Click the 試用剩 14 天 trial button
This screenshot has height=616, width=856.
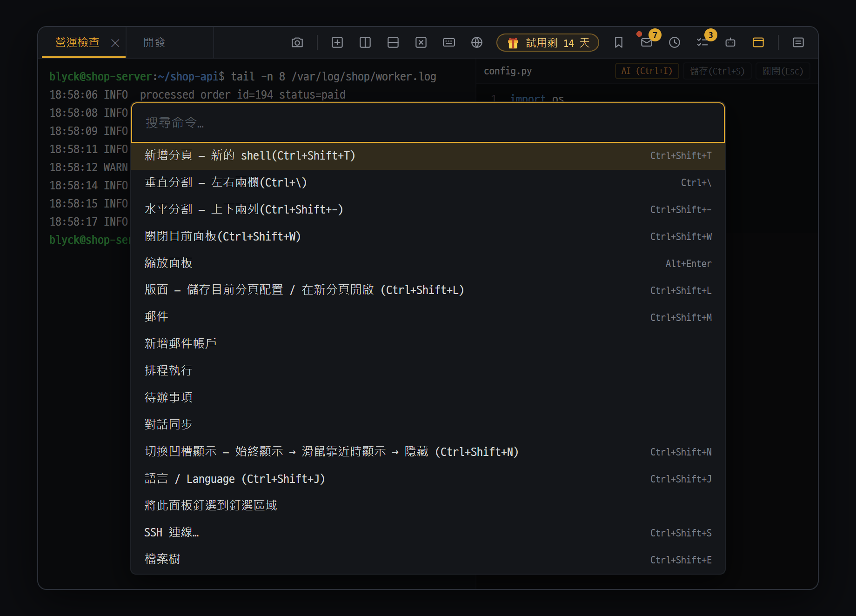pyautogui.click(x=548, y=43)
